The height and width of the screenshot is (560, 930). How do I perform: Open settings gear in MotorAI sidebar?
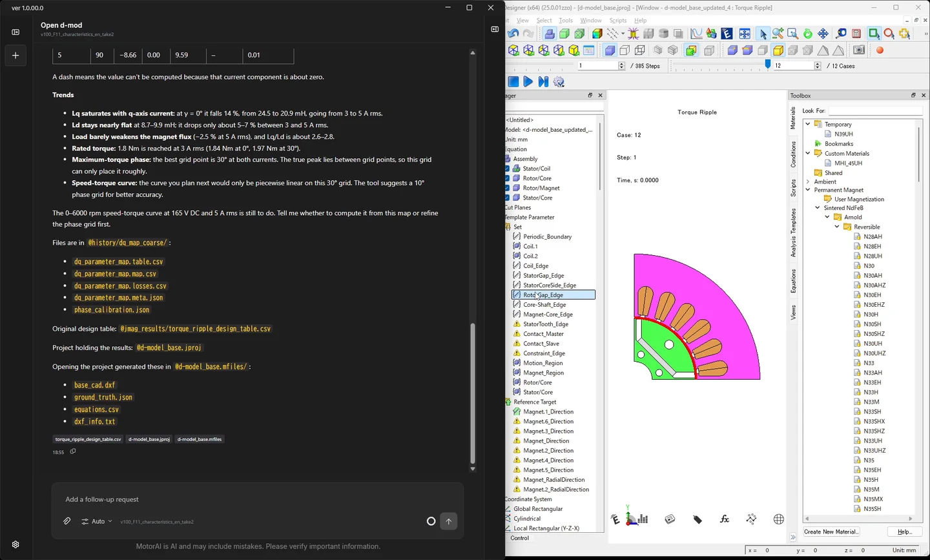tap(15, 544)
